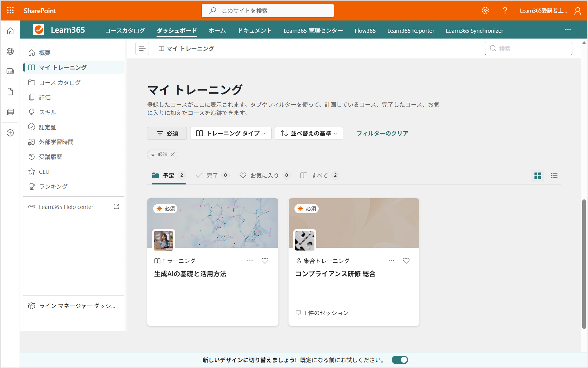Open more options for コンプライアンス研修 総合 card
Viewport: 588px width, 368px height.
click(x=391, y=261)
